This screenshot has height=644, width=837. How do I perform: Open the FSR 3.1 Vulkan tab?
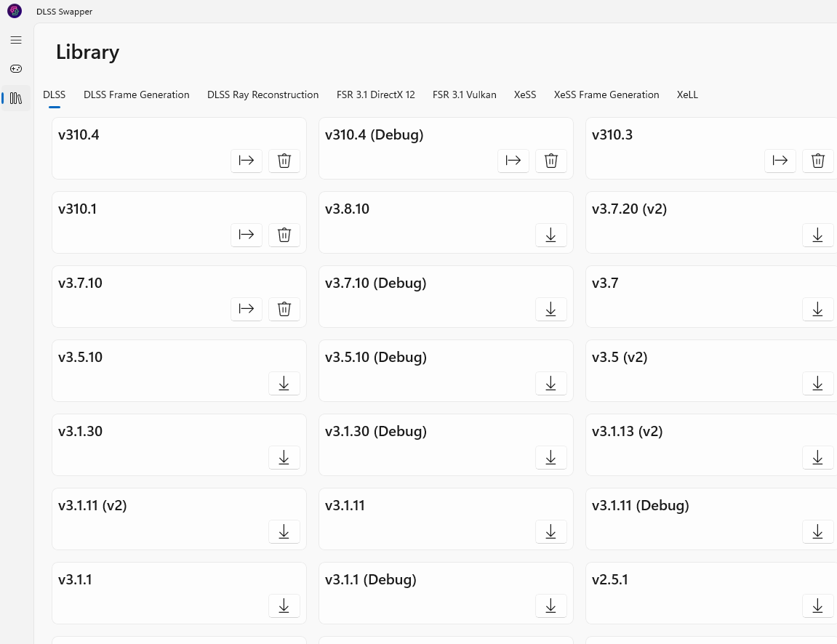(465, 94)
